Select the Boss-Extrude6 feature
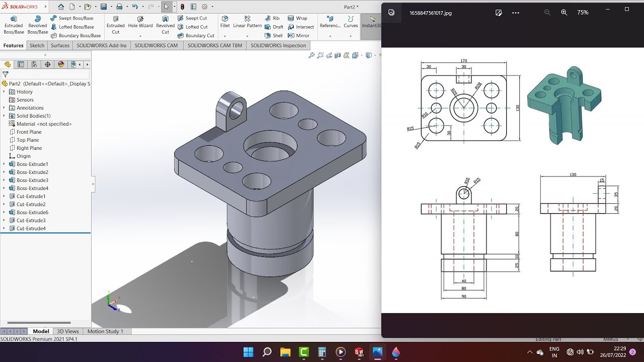The image size is (644, 362). [x=29, y=213]
